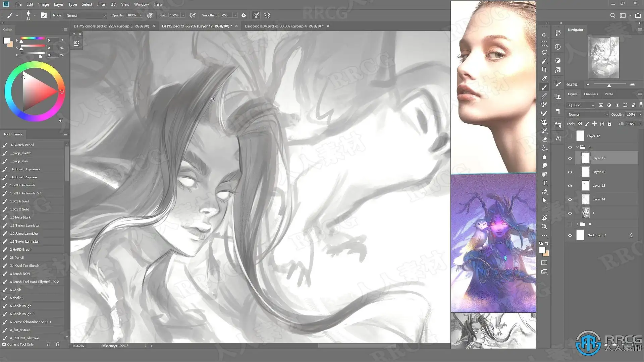Select the Eraser tool
The width and height of the screenshot is (644, 362).
click(544, 139)
